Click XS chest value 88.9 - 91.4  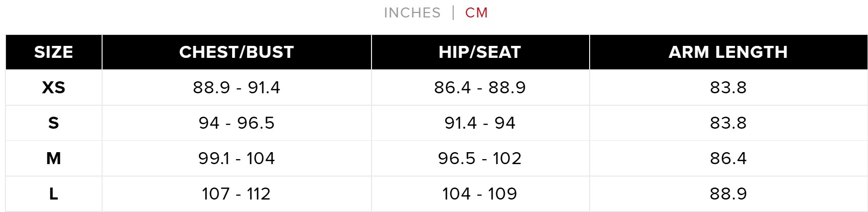pyautogui.click(x=237, y=87)
